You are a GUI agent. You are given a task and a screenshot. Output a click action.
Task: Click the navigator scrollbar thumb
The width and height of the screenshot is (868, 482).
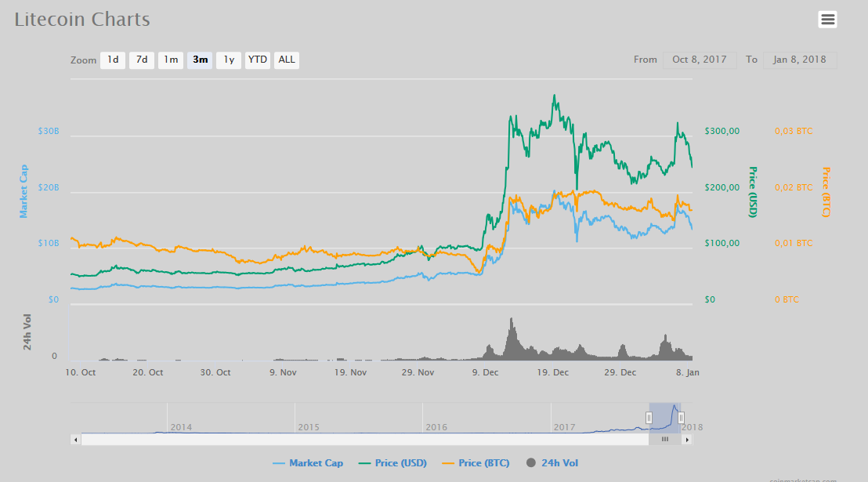[x=665, y=440]
